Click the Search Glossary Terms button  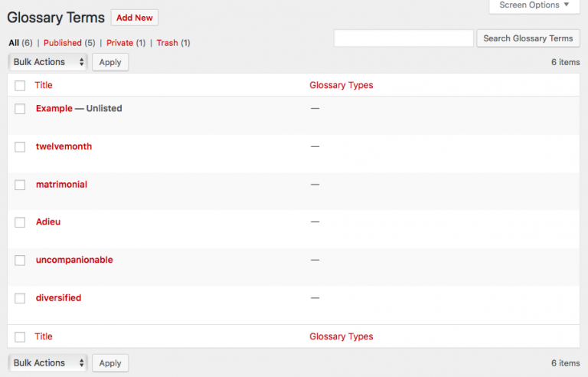point(528,38)
